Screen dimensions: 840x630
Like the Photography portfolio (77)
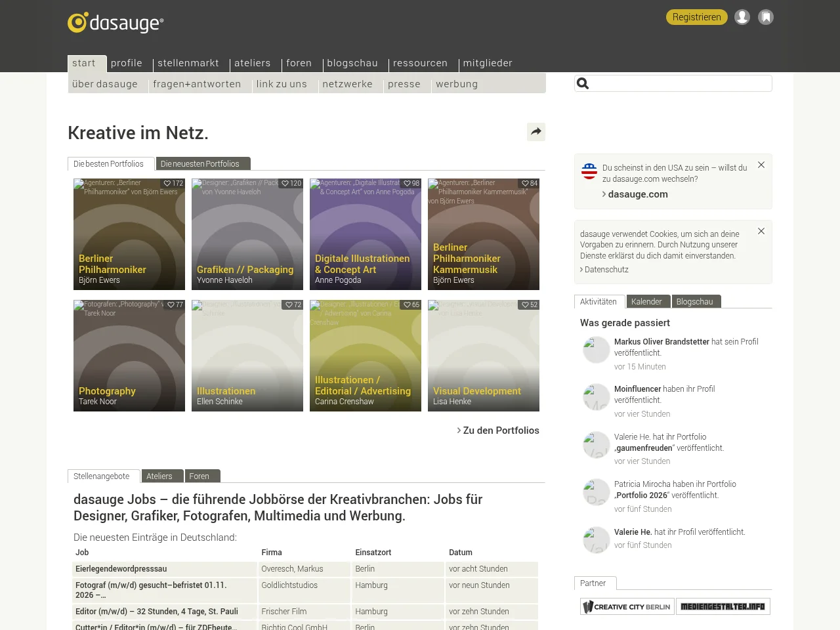pos(175,305)
